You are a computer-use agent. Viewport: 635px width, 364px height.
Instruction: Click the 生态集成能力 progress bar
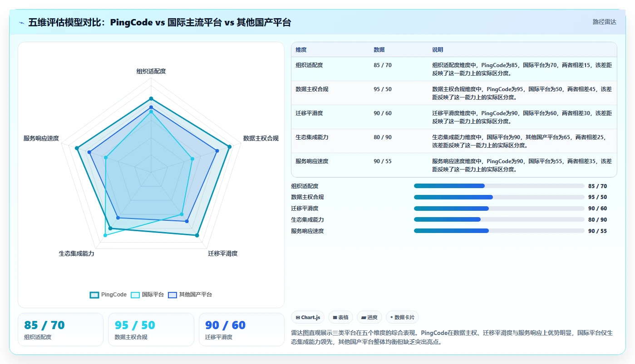[x=499, y=219]
